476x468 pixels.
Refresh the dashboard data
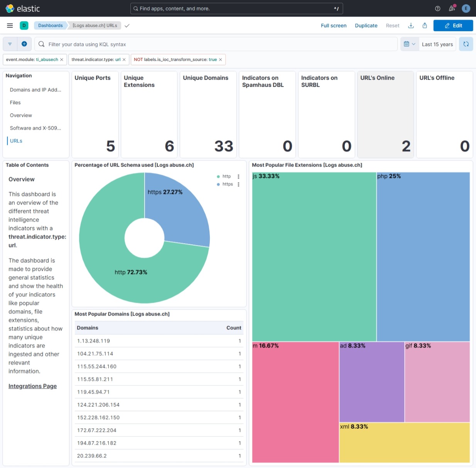(466, 44)
